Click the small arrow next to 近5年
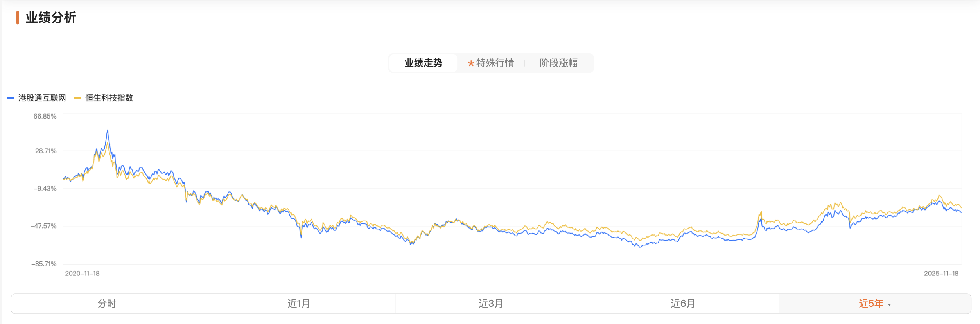 [x=889, y=304]
